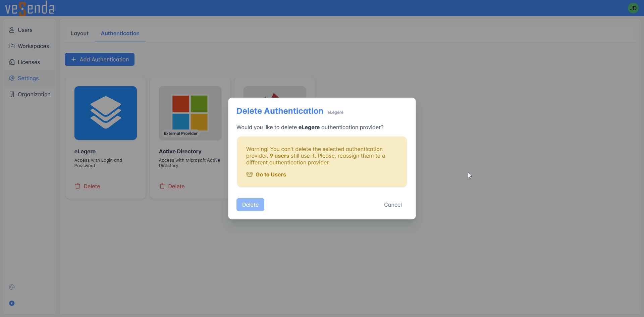Click the Go to Users link
Viewport: 644px width, 317px height.
pyautogui.click(x=271, y=174)
